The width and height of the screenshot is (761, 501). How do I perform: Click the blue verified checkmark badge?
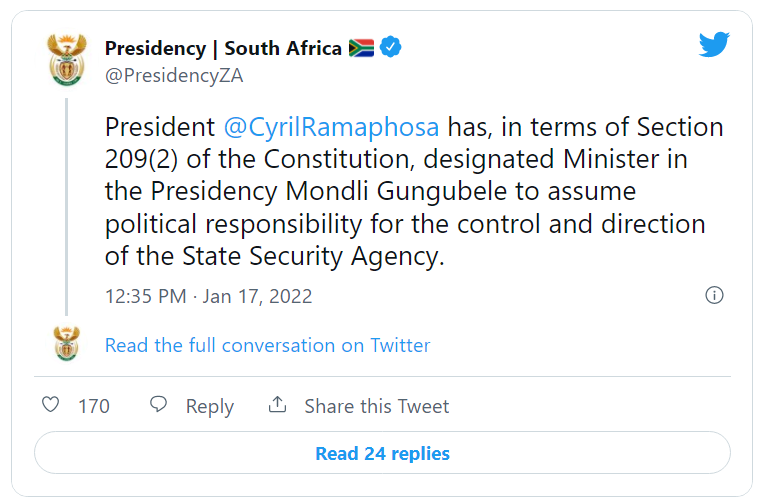pos(390,47)
